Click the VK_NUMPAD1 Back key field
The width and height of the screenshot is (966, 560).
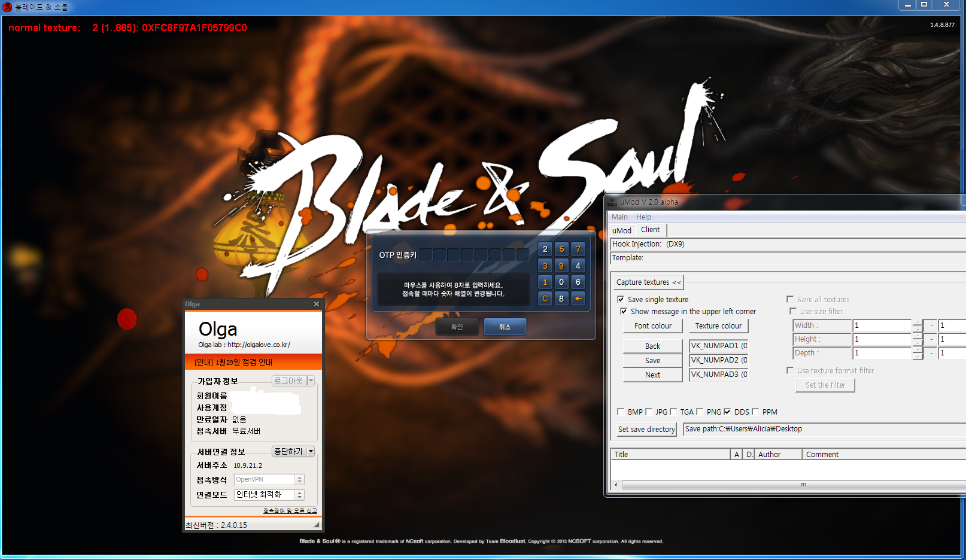718,346
